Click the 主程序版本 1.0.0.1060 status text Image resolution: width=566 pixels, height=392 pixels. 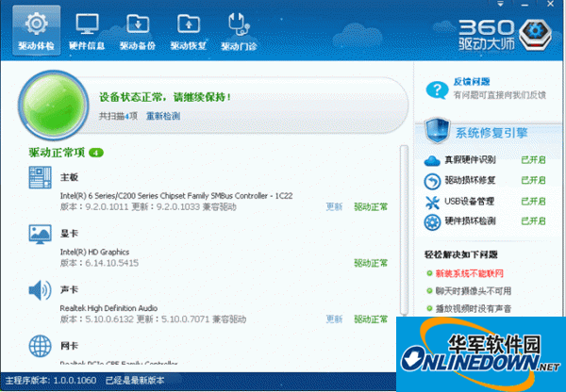pyautogui.click(x=51, y=380)
